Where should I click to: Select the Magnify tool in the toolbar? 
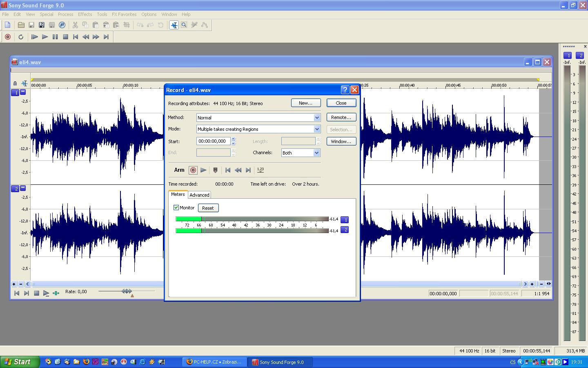pyautogui.click(x=184, y=25)
